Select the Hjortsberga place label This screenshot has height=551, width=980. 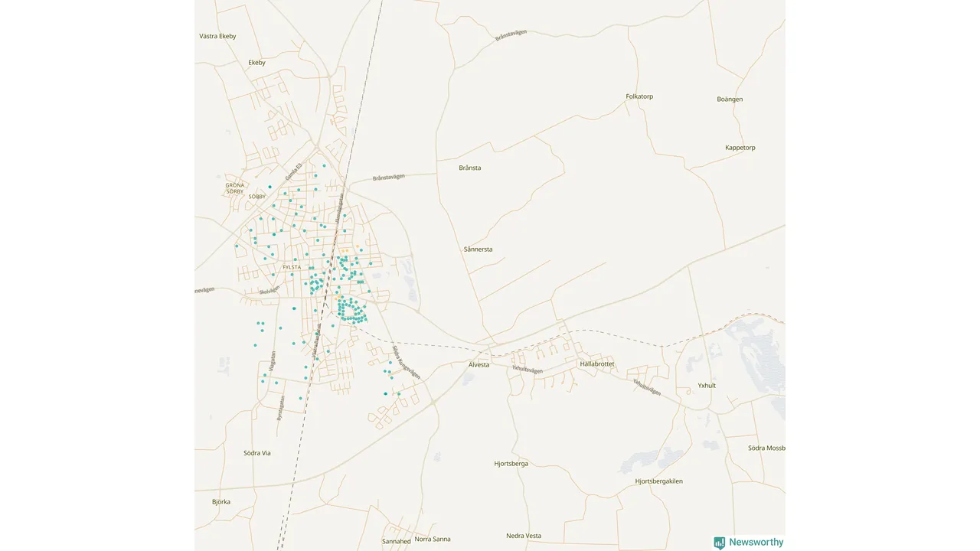(x=511, y=464)
